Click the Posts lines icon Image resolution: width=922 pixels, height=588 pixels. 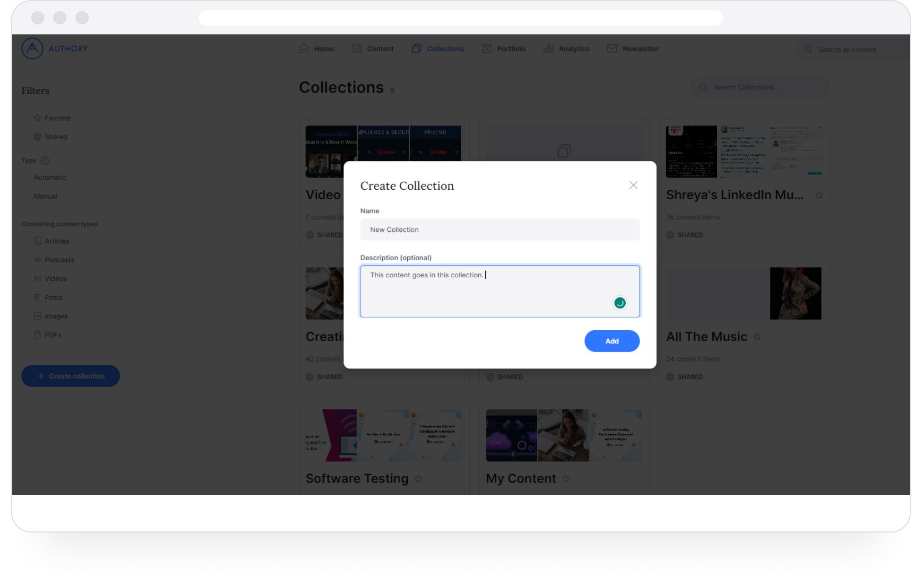coord(38,297)
